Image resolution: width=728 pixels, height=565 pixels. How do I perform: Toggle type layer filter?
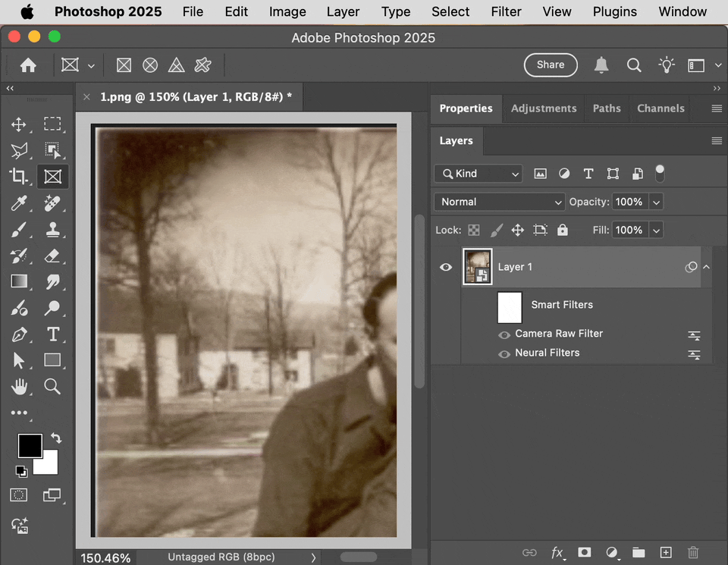tap(588, 174)
